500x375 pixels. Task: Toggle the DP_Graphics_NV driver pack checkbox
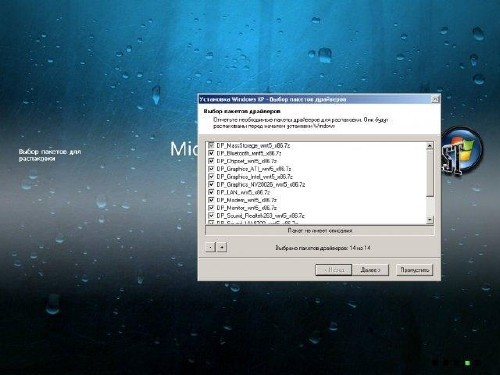pyautogui.click(x=211, y=184)
